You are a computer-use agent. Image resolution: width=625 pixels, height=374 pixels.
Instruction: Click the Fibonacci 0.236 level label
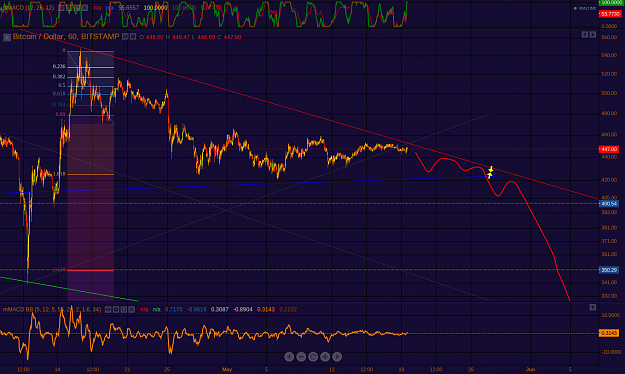59,66
